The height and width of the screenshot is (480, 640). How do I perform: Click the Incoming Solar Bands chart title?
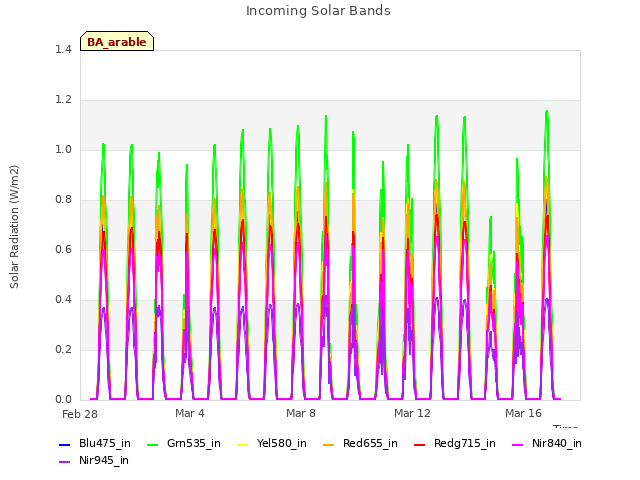click(318, 11)
